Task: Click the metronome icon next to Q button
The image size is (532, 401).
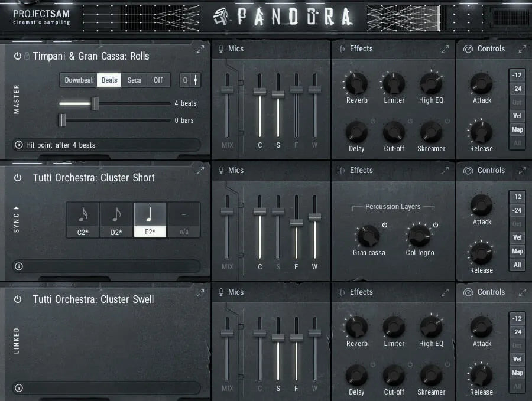Action: click(x=195, y=80)
